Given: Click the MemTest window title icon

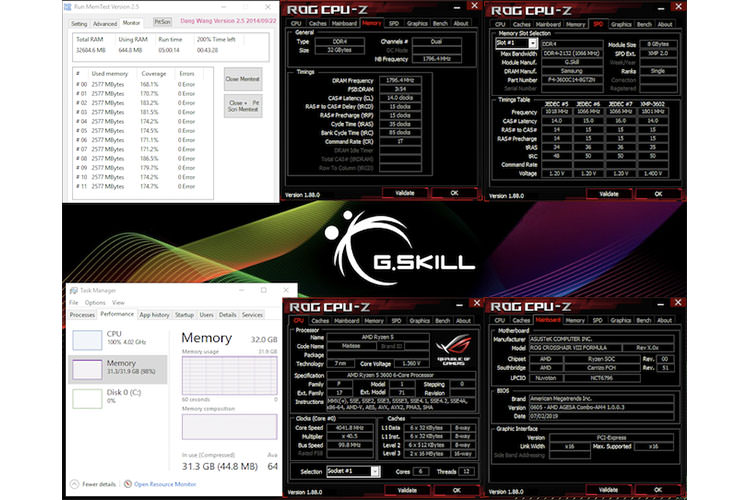Looking at the screenshot, I should 68,7.
